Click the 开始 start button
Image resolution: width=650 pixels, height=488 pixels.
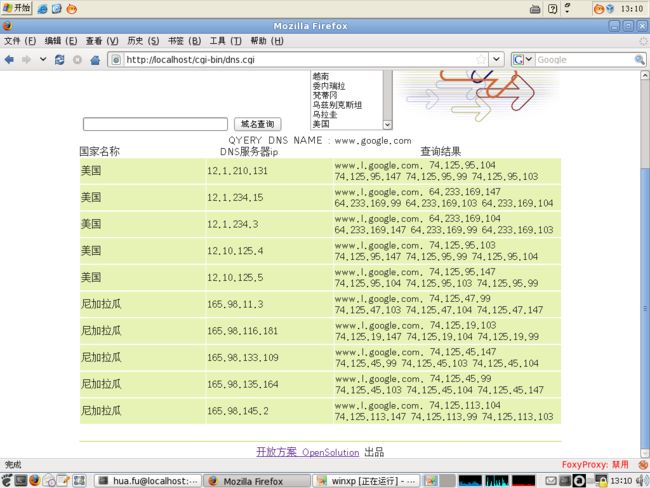point(17,8)
